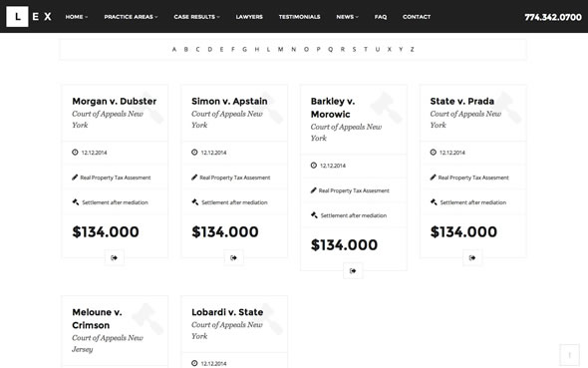Click the clock icon in Barkley v. Morowic card
The image size is (588, 368).
click(314, 166)
